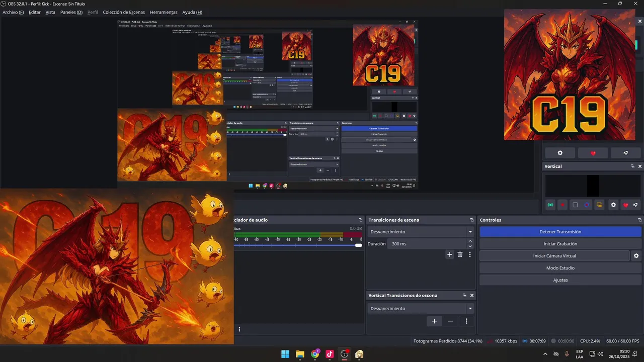Open File Explorer from taskbar
The width and height of the screenshot is (644, 362).
(300, 354)
